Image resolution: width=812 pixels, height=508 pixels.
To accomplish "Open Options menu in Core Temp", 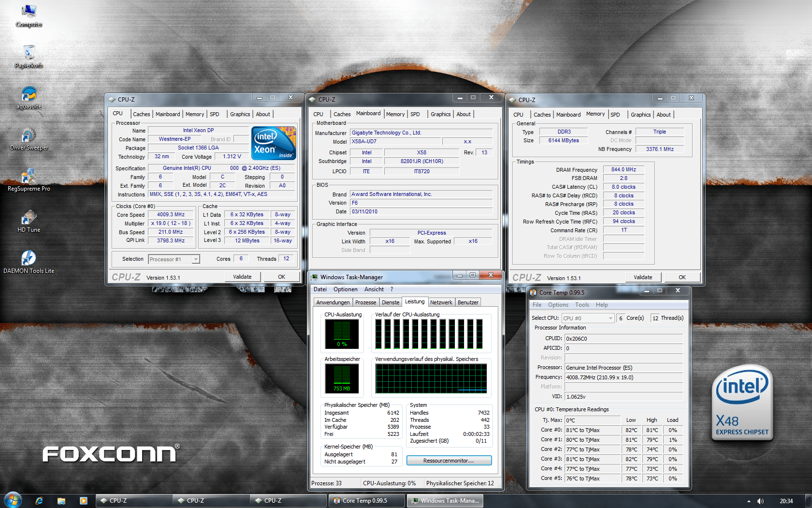I will [x=558, y=305].
